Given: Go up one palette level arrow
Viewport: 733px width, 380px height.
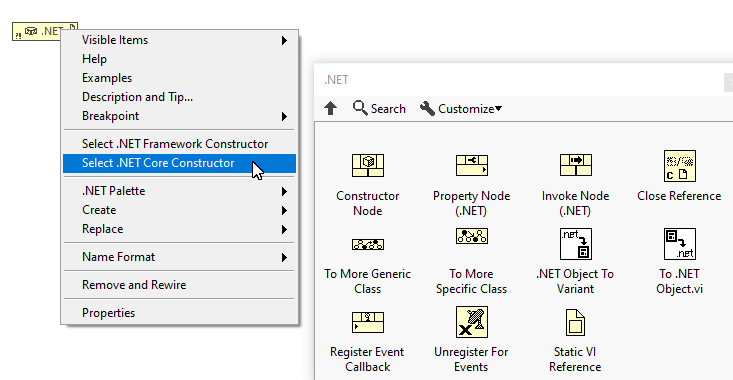Looking at the screenshot, I should [x=331, y=108].
